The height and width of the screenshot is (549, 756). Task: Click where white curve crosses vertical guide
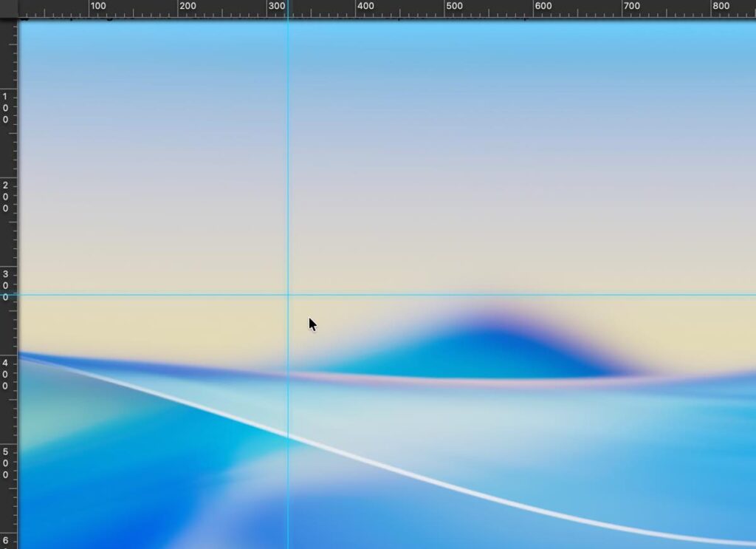click(288, 437)
